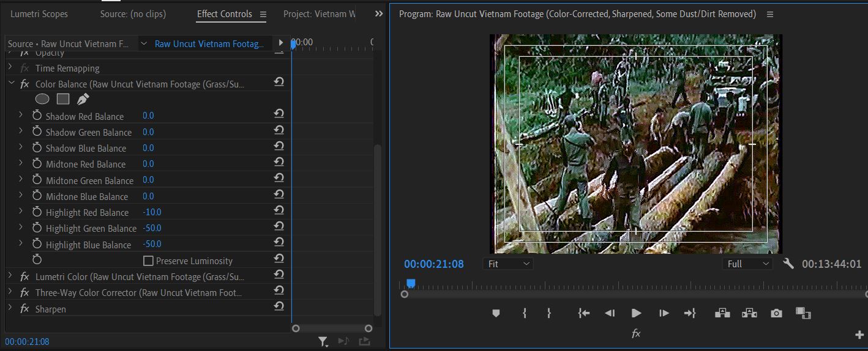868x351 pixels.
Task: Switch to the Lumetri Scopes tab
Action: (39, 13)
